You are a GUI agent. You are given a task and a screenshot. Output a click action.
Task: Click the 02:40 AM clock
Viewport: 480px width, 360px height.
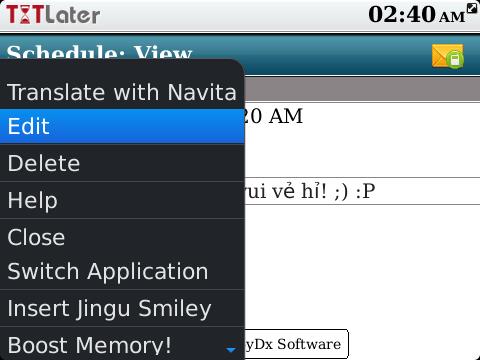point(416,15)
